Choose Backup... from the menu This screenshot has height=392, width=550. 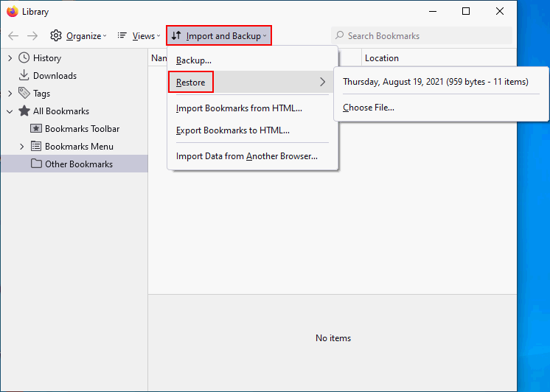(252, 60)
